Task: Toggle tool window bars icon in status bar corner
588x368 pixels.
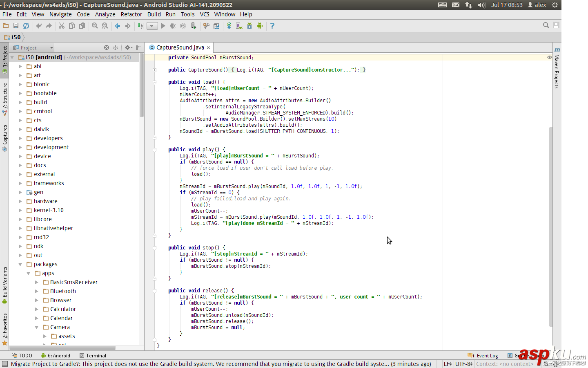Action: tap(5, 364)
